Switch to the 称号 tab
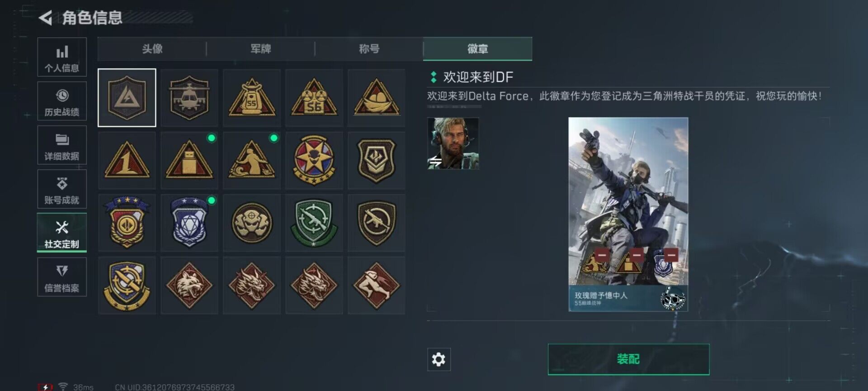 (369, 49)
